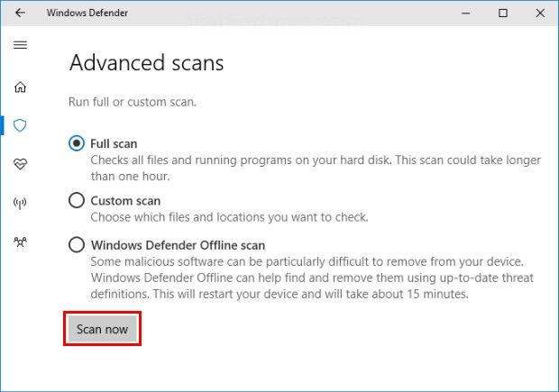Click the "Windows Defender" window title
Image resolution: width=559 pixels, height=392 pixels.
(87, 13)
